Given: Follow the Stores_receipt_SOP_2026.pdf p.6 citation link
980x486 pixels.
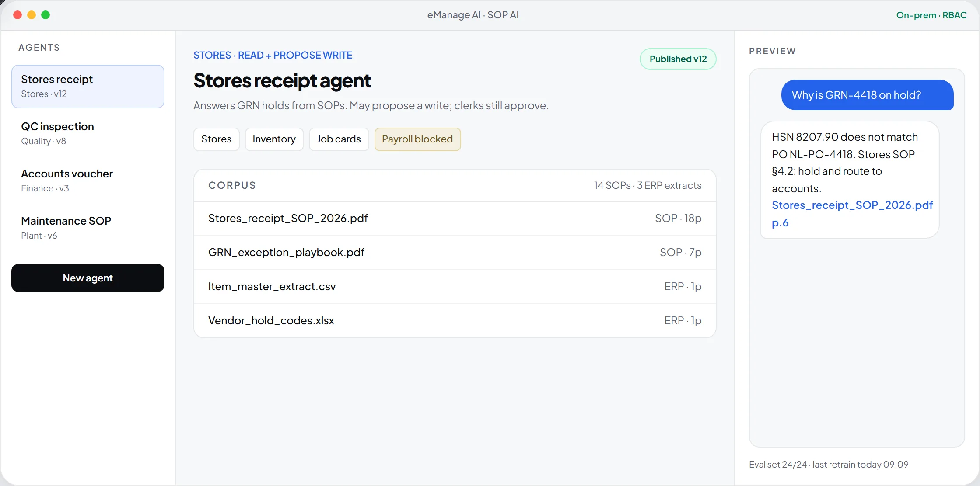Looking at the screenshot, I should (x=852, y=214).
